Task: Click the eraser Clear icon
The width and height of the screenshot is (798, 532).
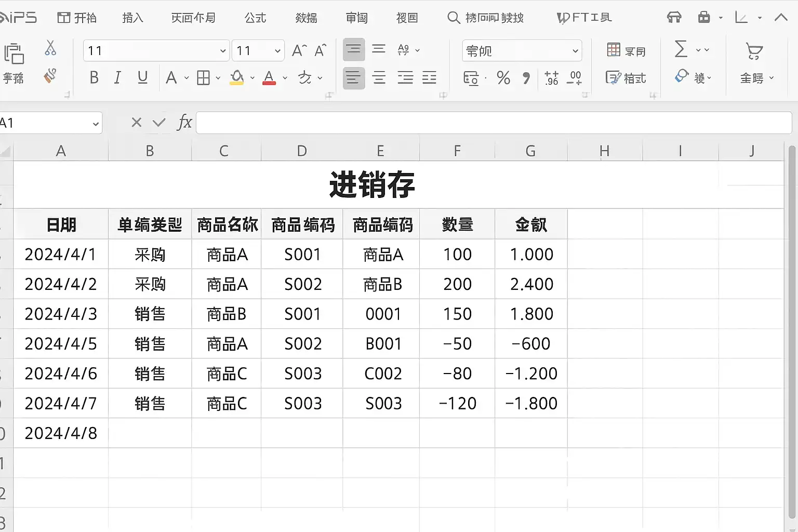Action: 682,76
